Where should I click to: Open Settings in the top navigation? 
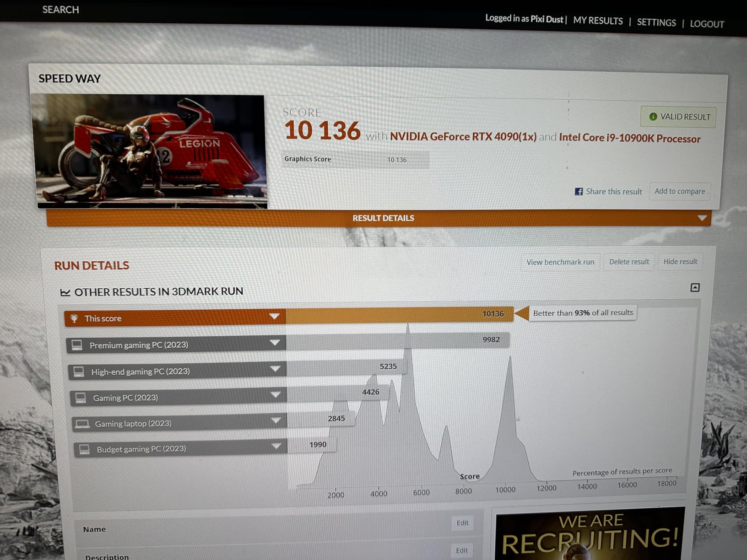pos(656,22)
